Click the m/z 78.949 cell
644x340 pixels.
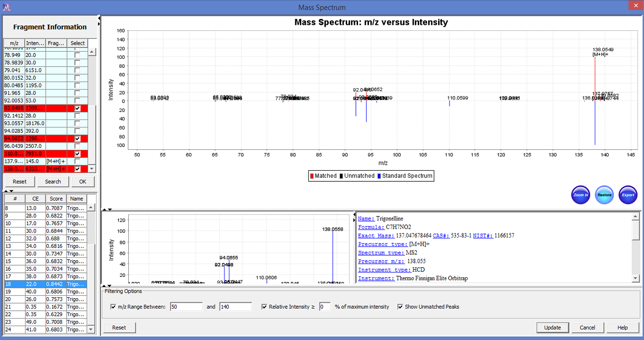click(x=14, y=55)
